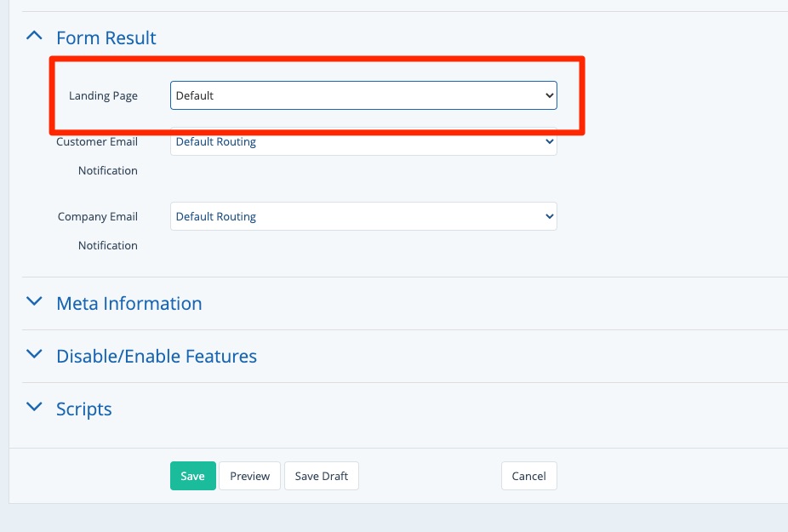Open the Landing Page Default dropdown

click(363, 96)
